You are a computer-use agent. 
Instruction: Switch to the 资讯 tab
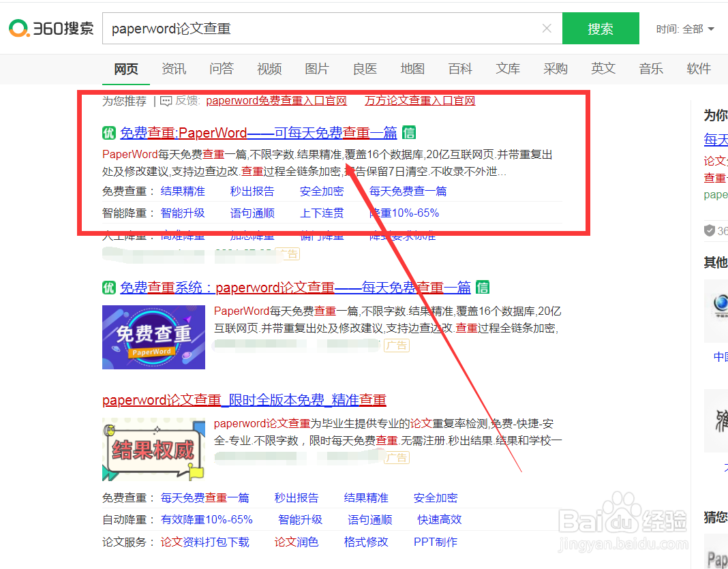pyautogui.click(x=174, y=69)
